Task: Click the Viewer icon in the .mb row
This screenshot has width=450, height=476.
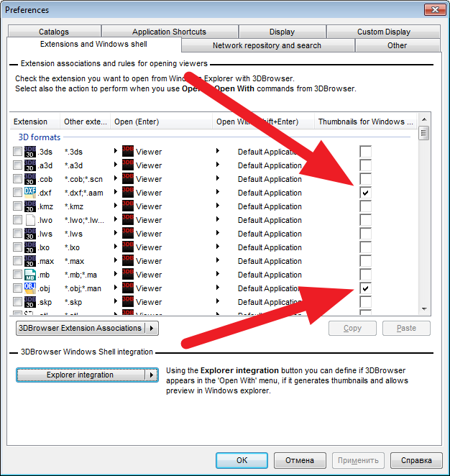Action: pyautogui.click(x=128, y=274)
